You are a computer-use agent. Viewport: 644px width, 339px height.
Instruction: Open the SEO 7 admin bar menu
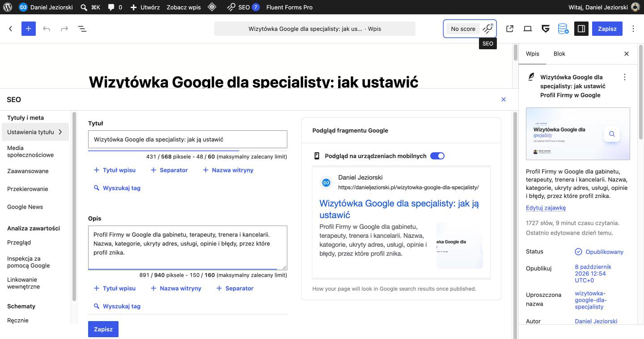[243, 7]
